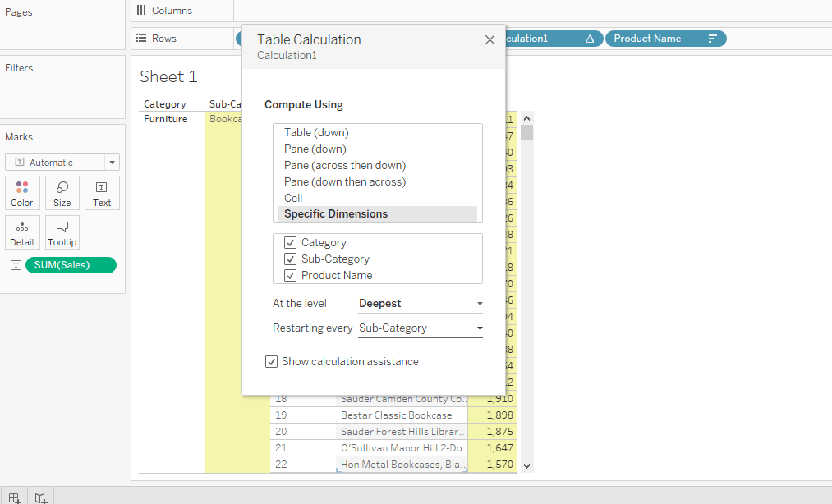Select Table (down) compute option
The image size is (832, 504).
click(x=316, y=132)
